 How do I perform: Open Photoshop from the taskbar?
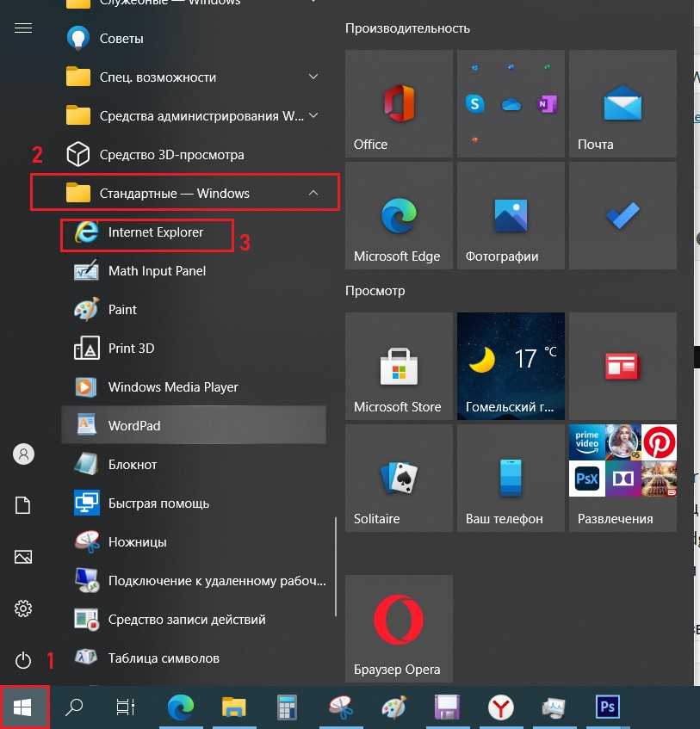(608, 707)
